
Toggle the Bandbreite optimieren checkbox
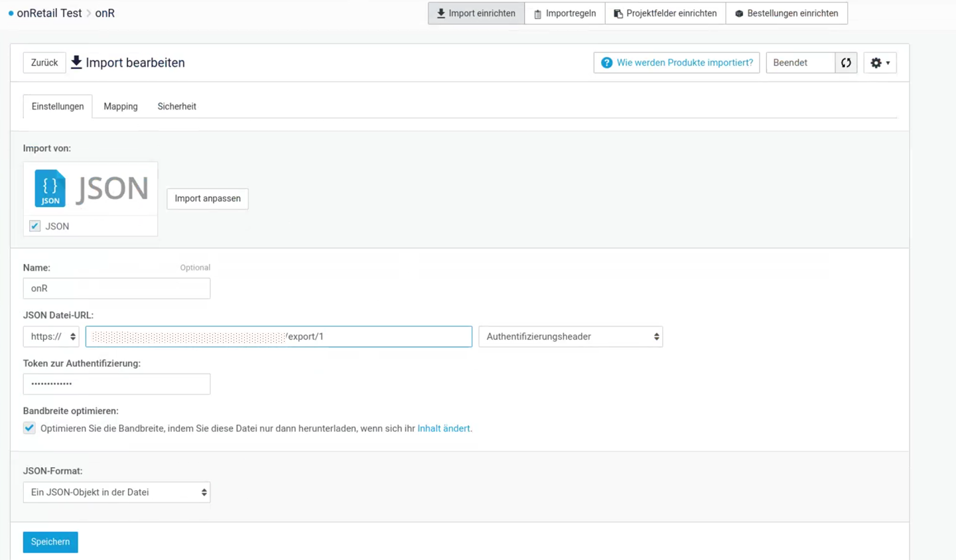29,428
